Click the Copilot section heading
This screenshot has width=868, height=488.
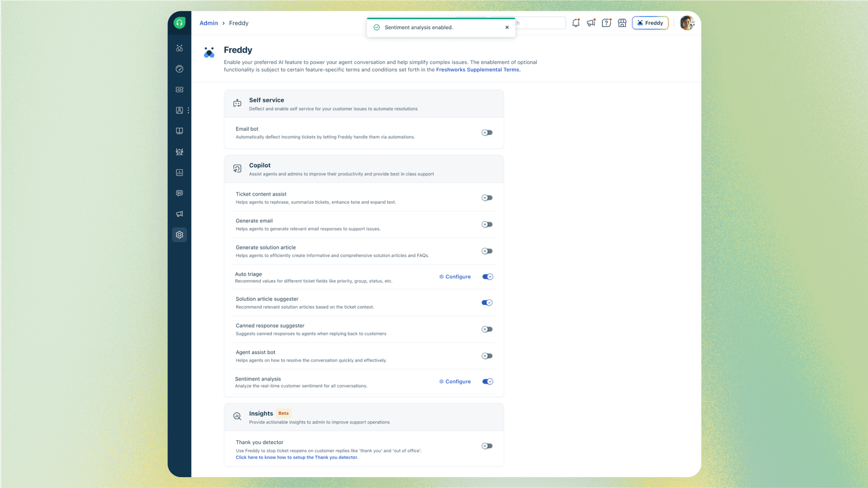click(260, 165)
